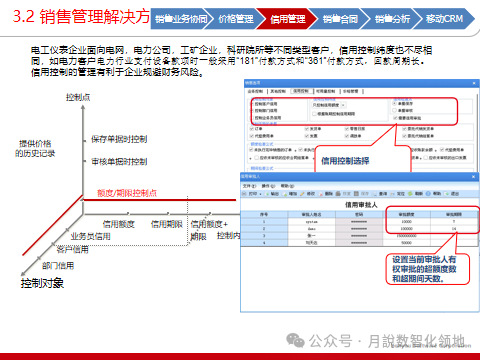480x360 pixels.
Task: Click row 3 张一 in approver table
Action: [360, 236]
